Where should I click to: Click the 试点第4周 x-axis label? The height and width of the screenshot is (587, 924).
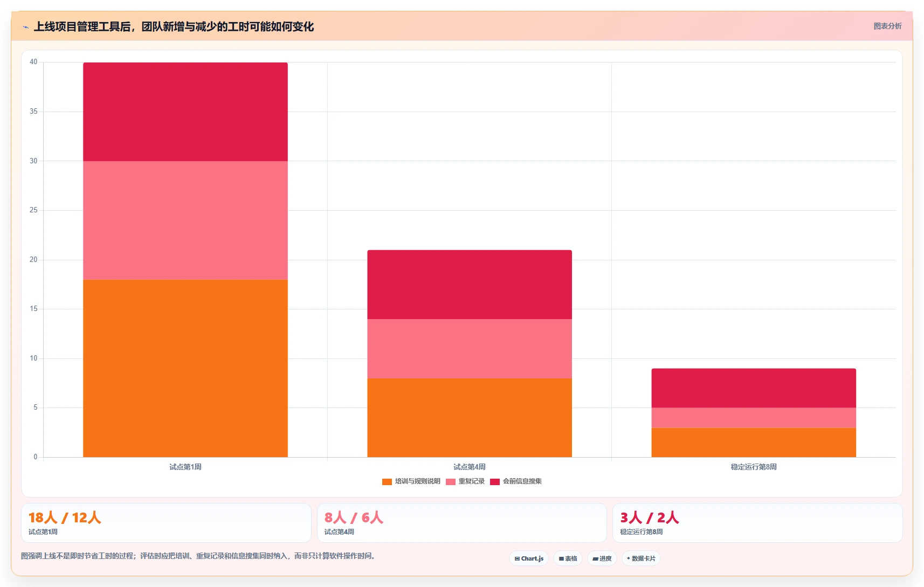point(470,467)
